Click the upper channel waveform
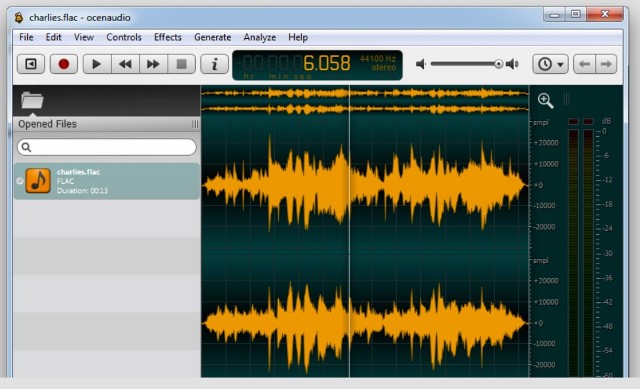 tap(365, 185)
